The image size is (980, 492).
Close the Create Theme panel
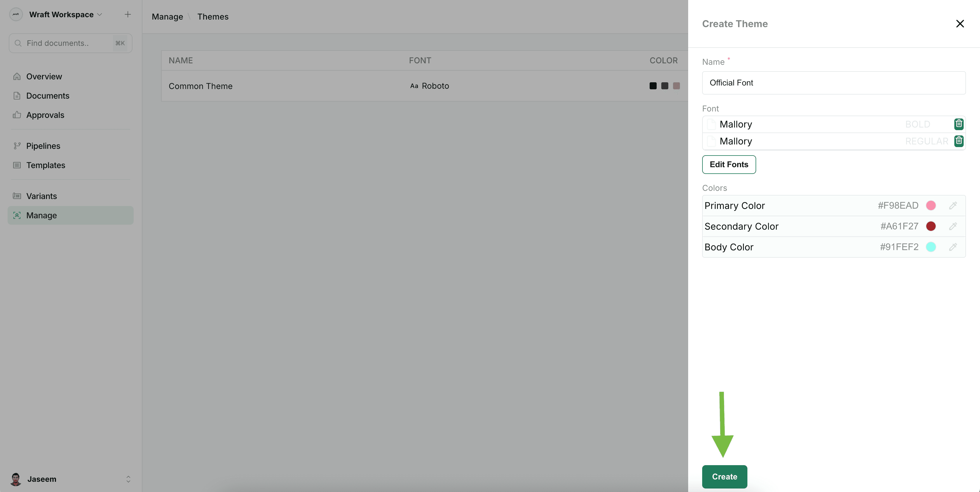point(960,24)
